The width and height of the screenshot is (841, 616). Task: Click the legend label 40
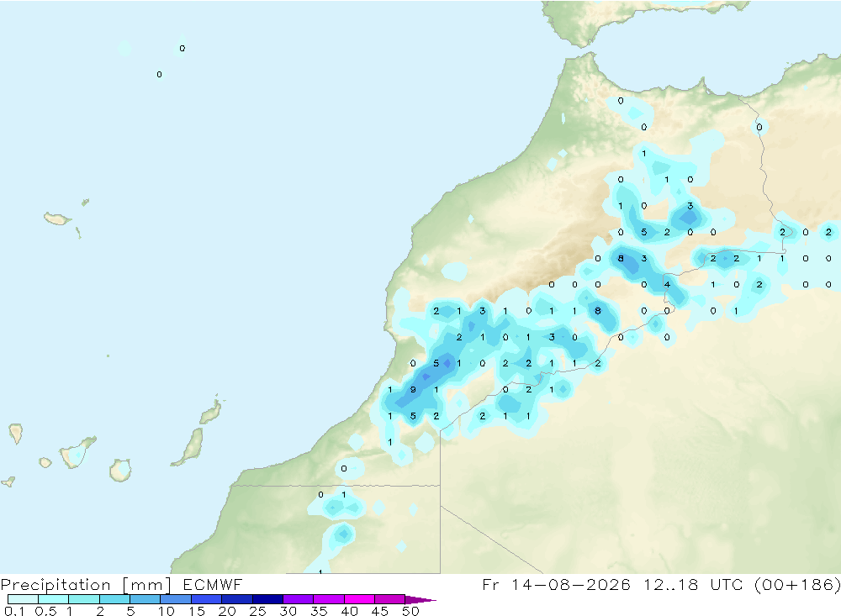[x=349, y=611]
